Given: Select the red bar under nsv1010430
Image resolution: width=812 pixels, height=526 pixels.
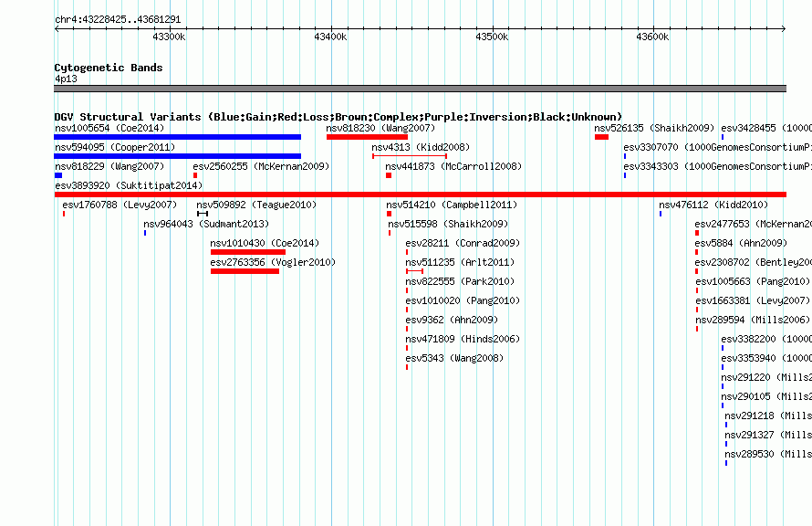Looking at the screenshot, I should pos(248,252).
